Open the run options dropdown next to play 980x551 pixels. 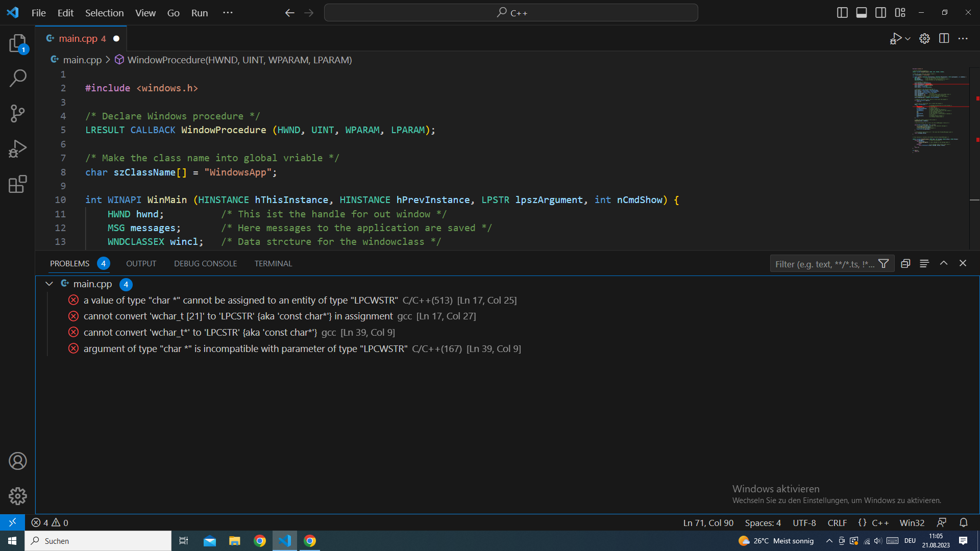click(x=906, y=38)
